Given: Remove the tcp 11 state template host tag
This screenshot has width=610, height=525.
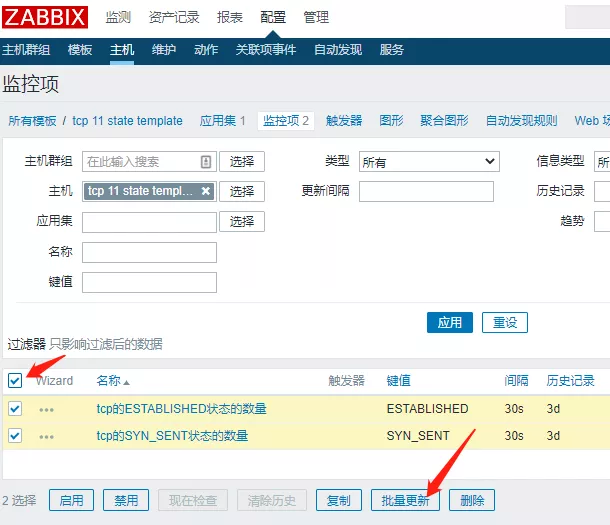Looking at the screenshot, I should pyautogui.click(x=206, y=191).
